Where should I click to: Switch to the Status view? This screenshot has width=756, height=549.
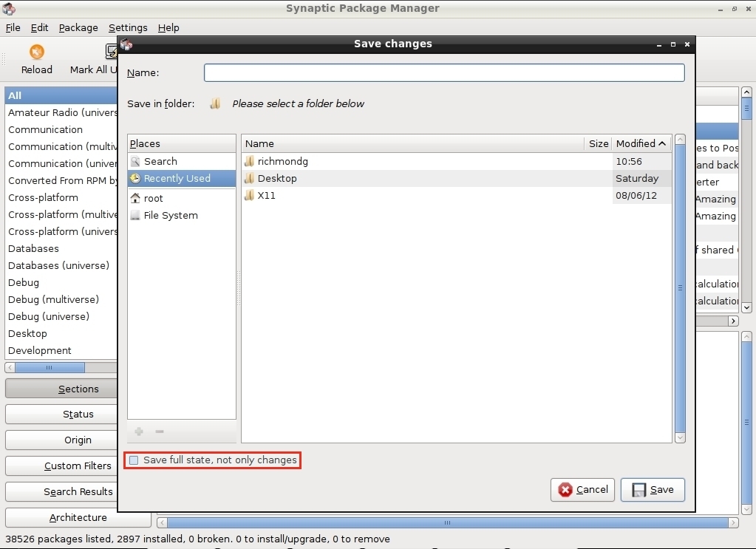(x=61, y=415)
